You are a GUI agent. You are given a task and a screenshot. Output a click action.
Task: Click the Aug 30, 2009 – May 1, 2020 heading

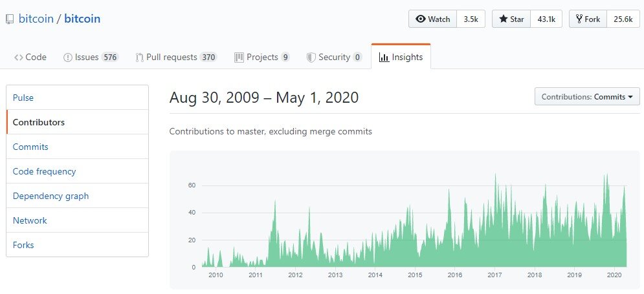263,98
